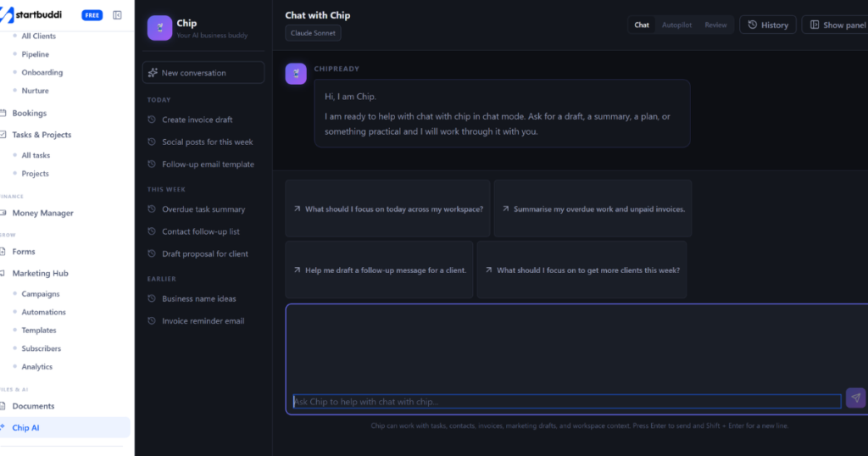Expand the Marketing Hub section
Screen dimensions: 868x456
[40, 274]
